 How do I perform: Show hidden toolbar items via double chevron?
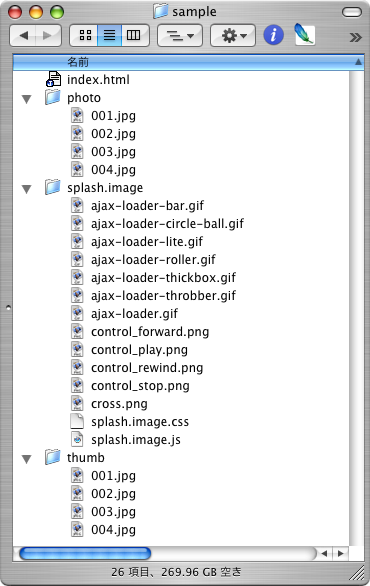355,37
